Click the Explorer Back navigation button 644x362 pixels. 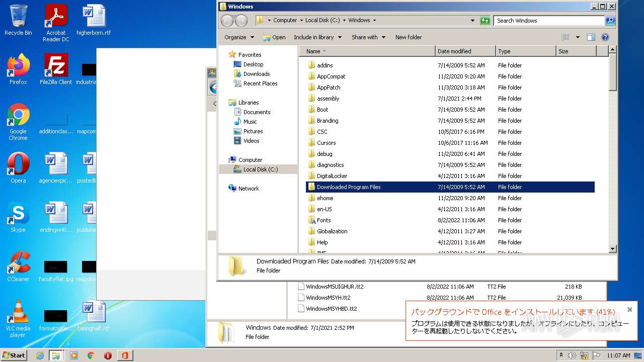pos(227,21)
